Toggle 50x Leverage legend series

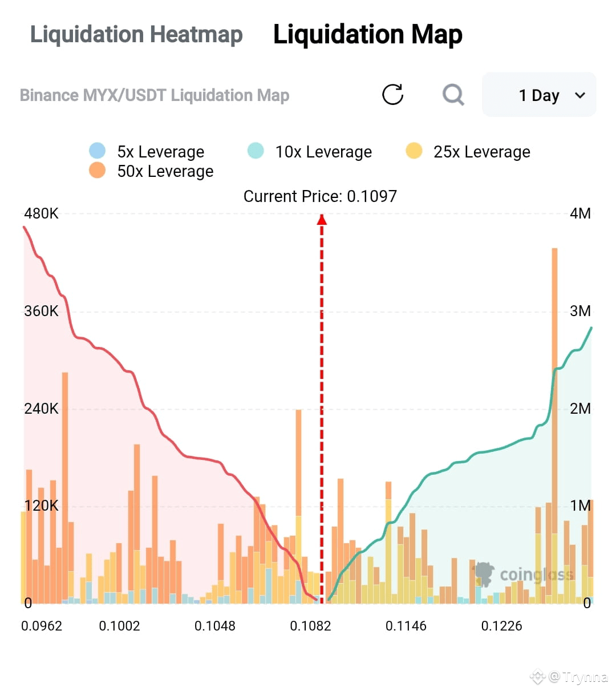(151, 171)
